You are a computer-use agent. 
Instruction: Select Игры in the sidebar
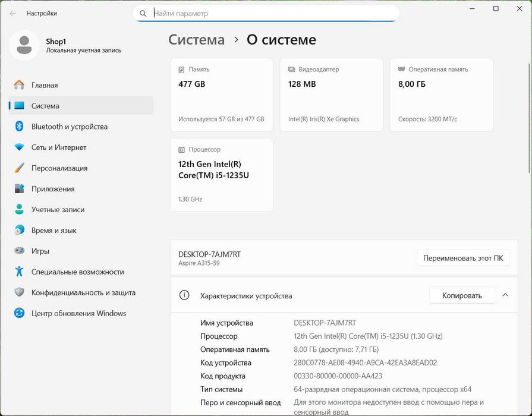pyautogui.click(x=81, y=251)
